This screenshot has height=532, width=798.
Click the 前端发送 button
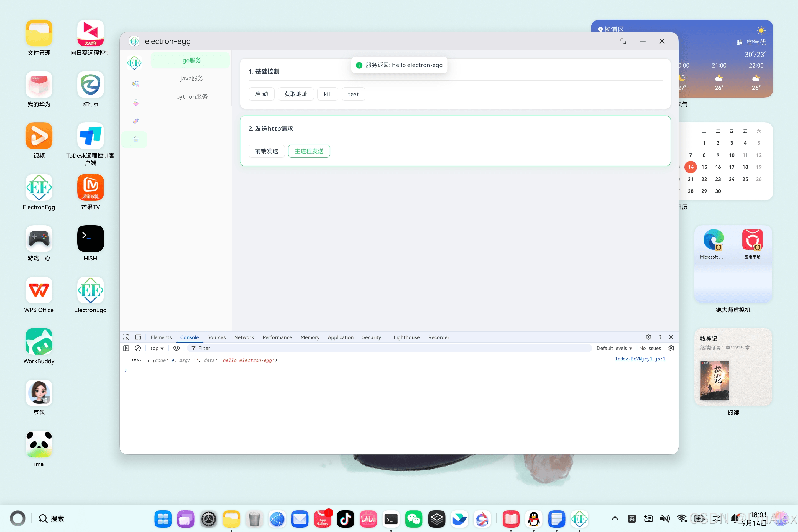coord(267,151)
